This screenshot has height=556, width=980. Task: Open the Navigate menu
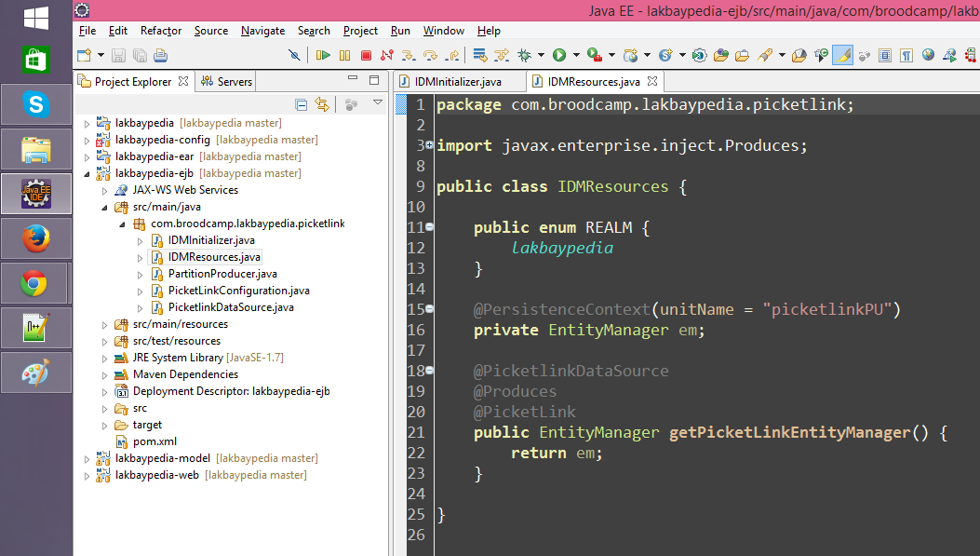click(263, 31)
